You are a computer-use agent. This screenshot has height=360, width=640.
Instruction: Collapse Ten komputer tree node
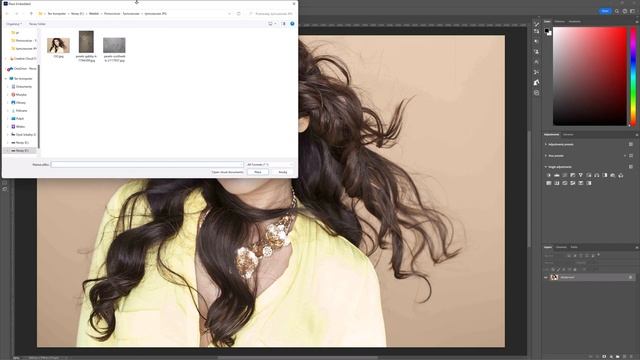pyautogui.click(x=6, y=78)
